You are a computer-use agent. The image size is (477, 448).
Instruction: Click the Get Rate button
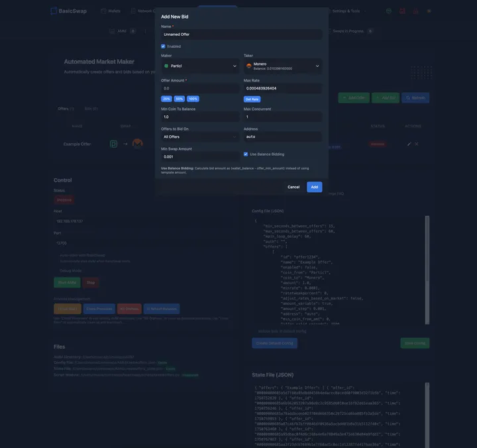click(252, 99)
